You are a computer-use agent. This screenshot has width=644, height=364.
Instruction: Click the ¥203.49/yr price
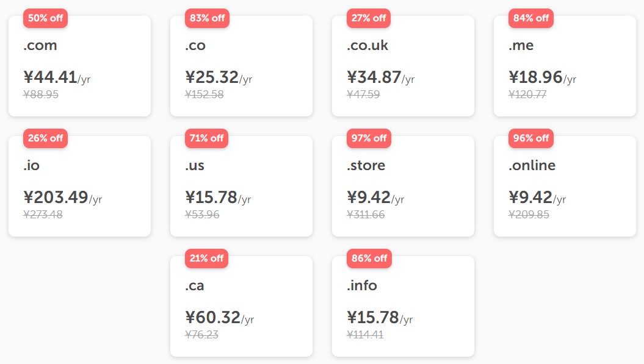tap(63, 198)
